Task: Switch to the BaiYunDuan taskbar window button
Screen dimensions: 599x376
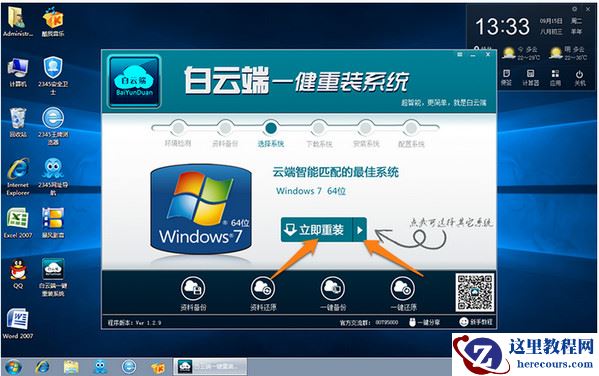Action: pos(210,366)
